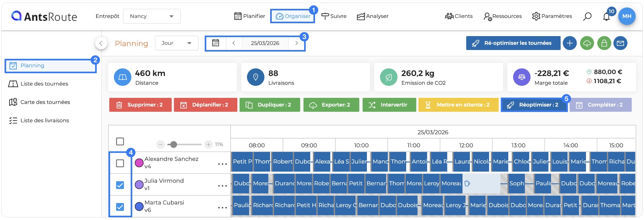The width and height of the screenshot is (644, 220).
Task: Expand the Jour view dropdown
Action: [x=177, y=43]
